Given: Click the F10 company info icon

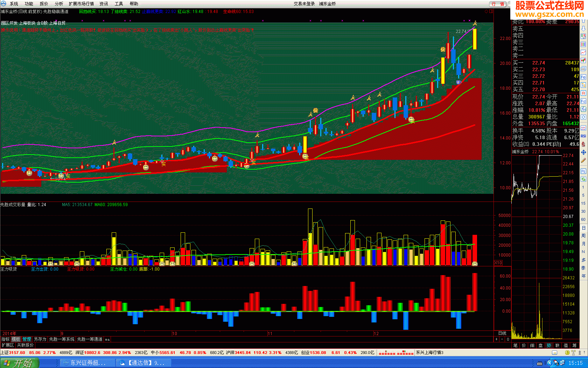Looking at the screenshot, I should tap(583, 77).
